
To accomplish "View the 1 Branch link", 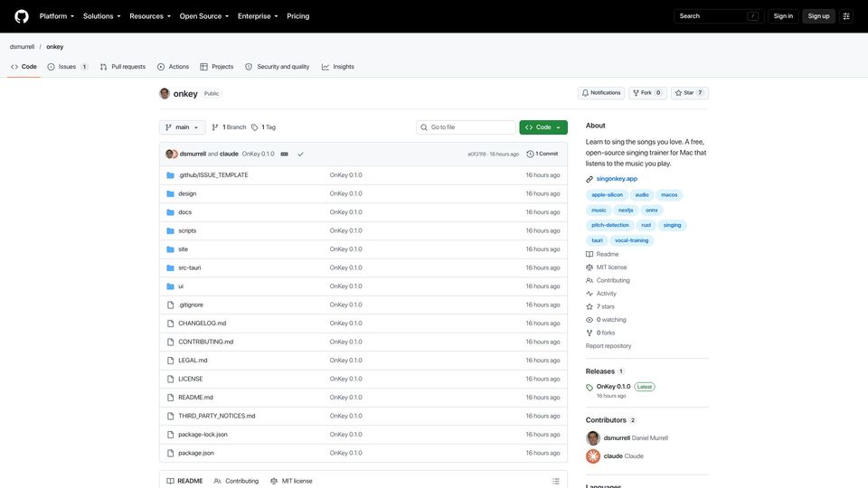I will (229, 127).
